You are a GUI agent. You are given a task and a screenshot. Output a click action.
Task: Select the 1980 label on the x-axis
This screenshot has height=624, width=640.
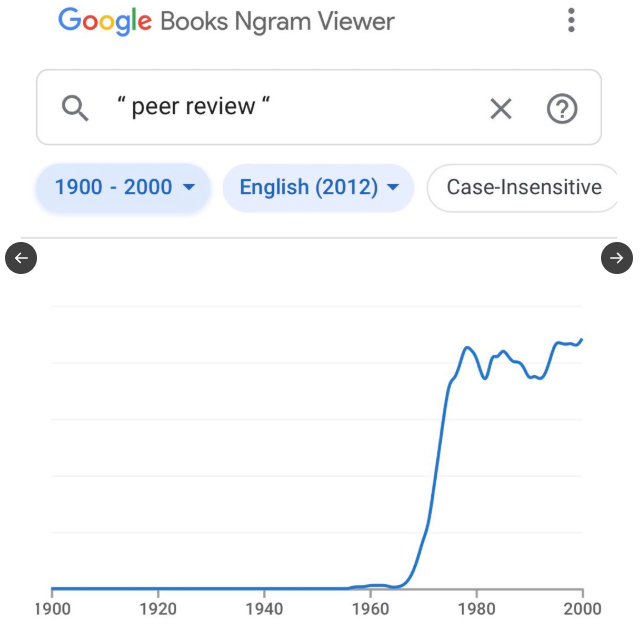click(x=476, y=608)
